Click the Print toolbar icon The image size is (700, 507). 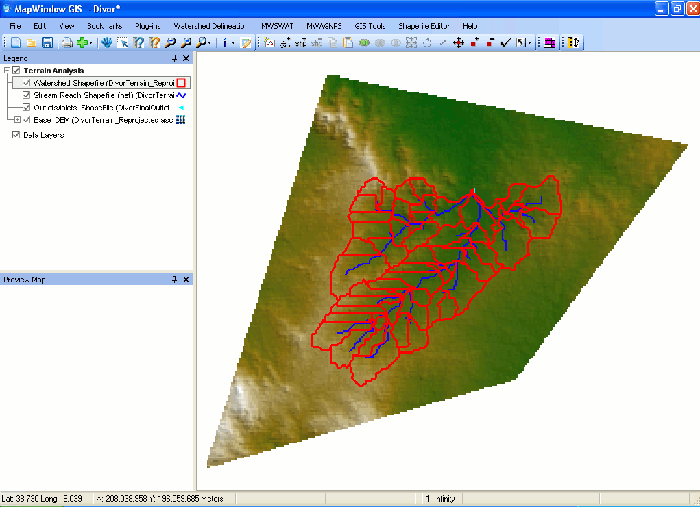(x=65, y=43)
